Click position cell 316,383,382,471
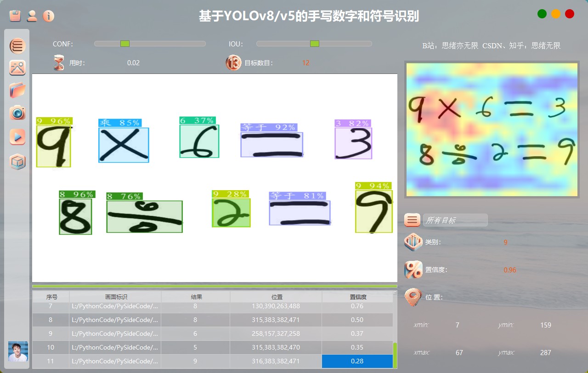Viewport: 588px width, 373px height. coord(276,361)
